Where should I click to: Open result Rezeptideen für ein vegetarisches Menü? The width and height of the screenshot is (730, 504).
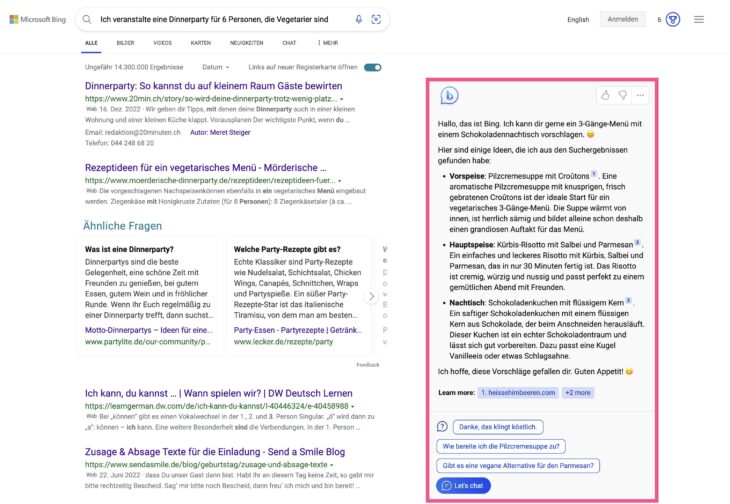205,168
